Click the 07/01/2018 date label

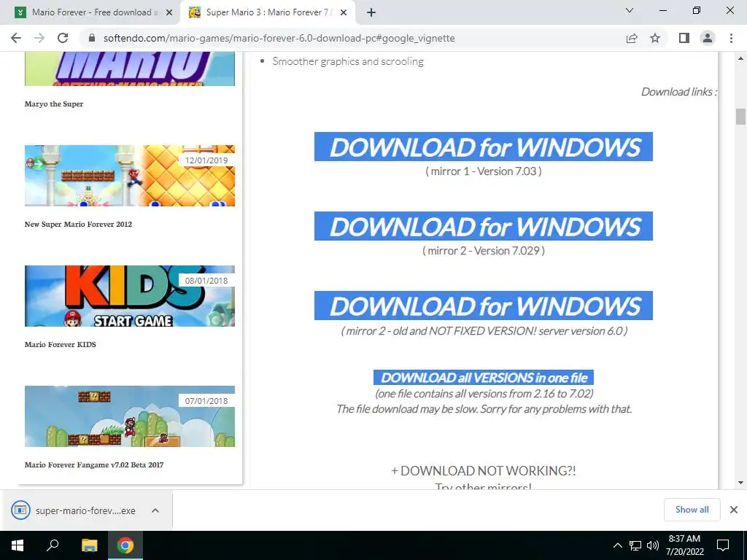pyautogui.click(x=206, y=401)
